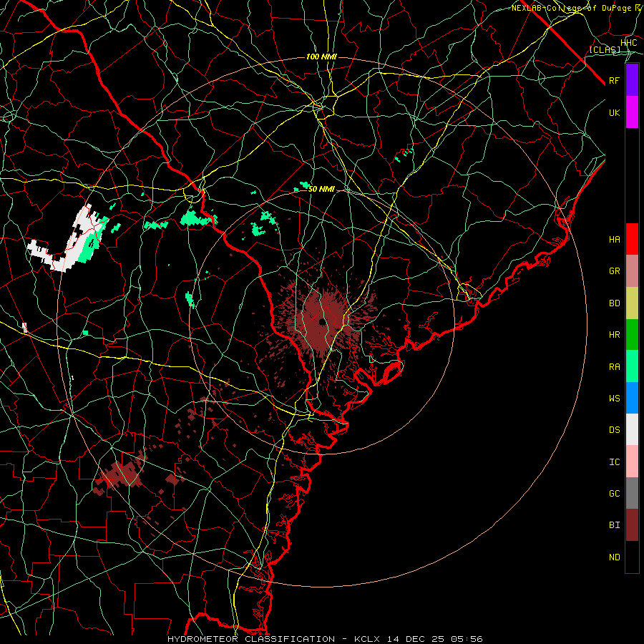
Task: Click the [CLAS] units label
Action: click(x=605, y=49)
